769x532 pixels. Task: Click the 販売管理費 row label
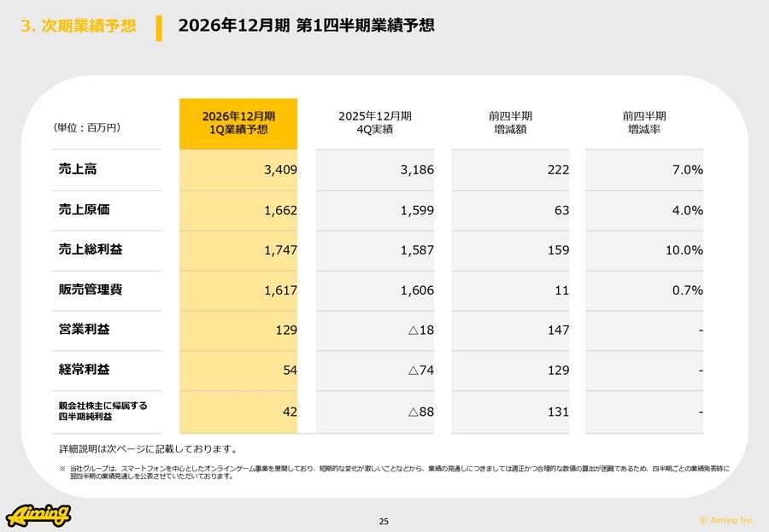coord(91,289)
